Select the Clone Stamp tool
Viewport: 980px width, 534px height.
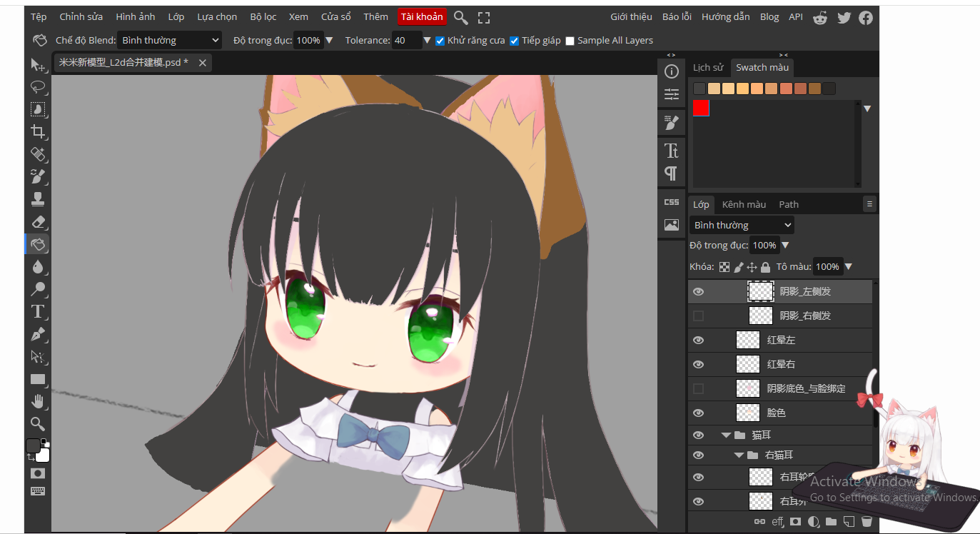click(x=38, y=199)
